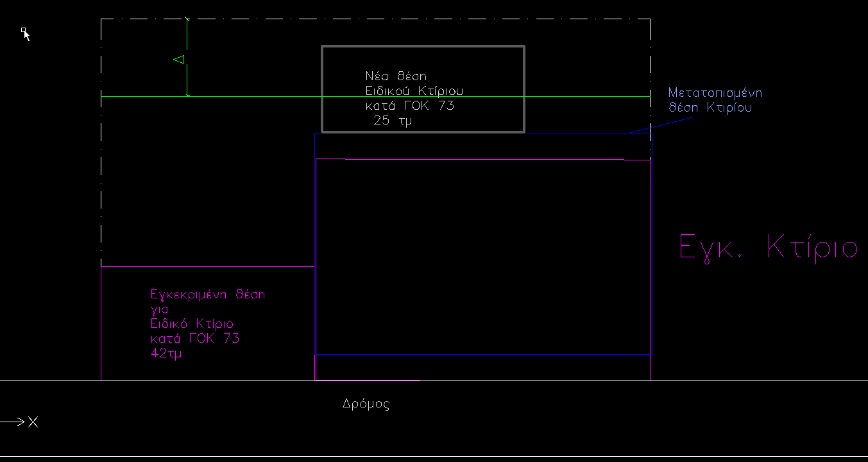Viewport: 868px width, 462px height.
Task: Pick the gray line above magenta text block
Action: [x=205, y=266]
